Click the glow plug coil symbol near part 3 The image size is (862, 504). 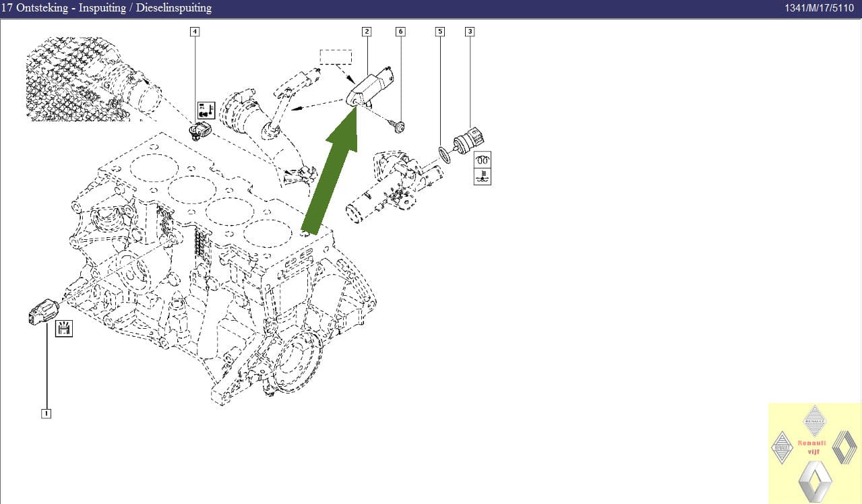tap(483, 160)
